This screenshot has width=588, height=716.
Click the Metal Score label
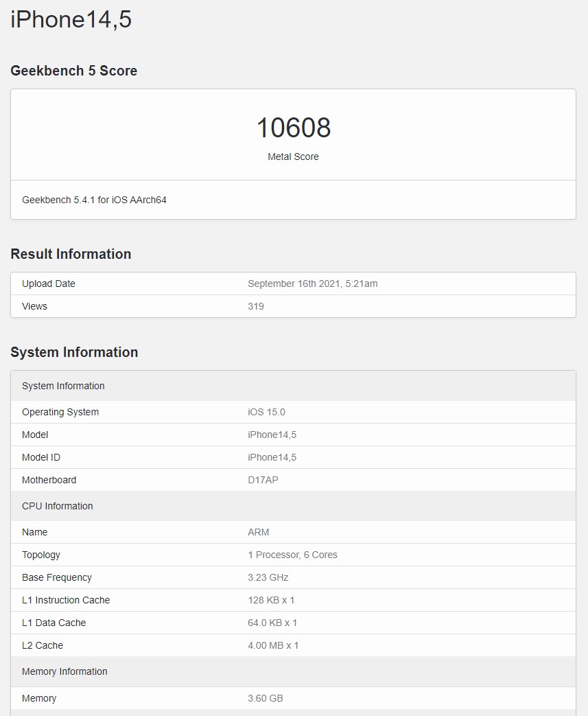point(293,157)
